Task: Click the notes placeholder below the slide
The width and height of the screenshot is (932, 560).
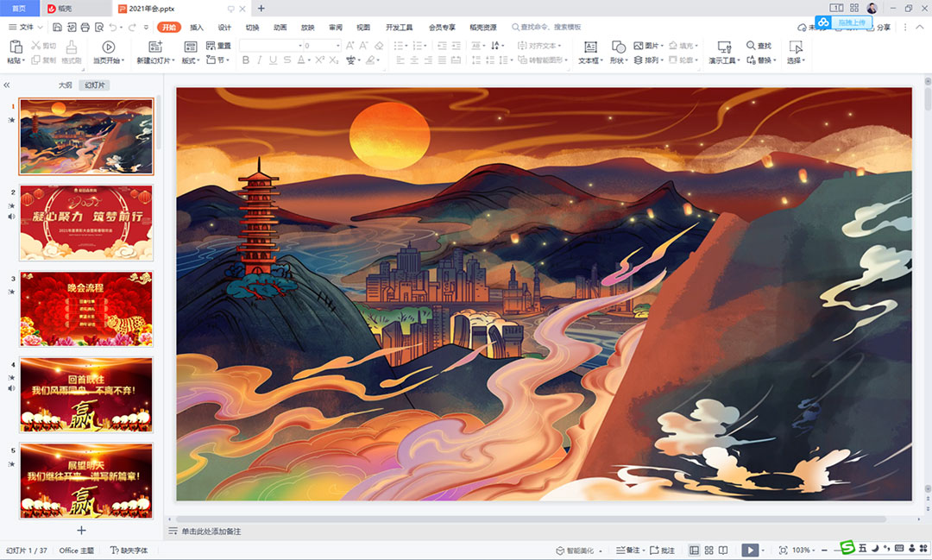Action: tap(211, 531)
